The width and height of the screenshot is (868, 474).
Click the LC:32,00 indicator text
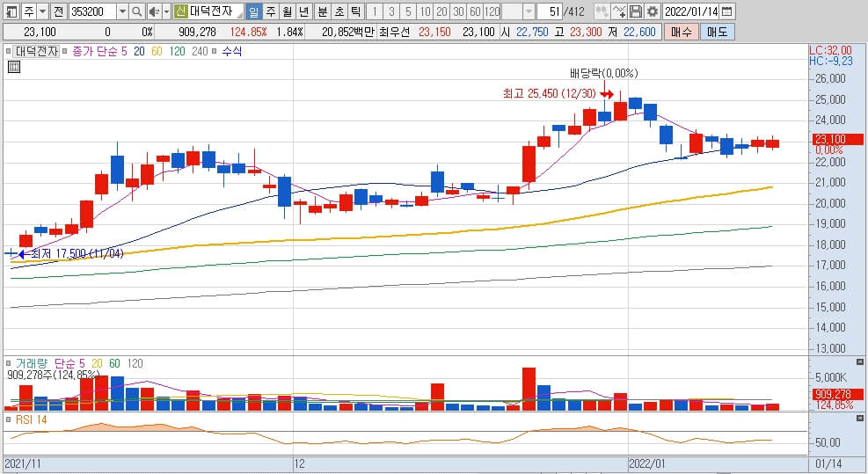pyautogui.click(x=830, y=50)
